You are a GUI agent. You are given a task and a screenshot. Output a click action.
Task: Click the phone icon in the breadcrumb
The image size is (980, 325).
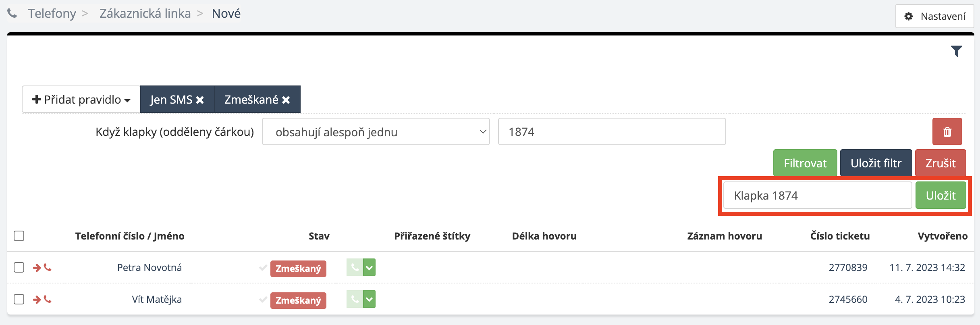click(x=12, y=14)
